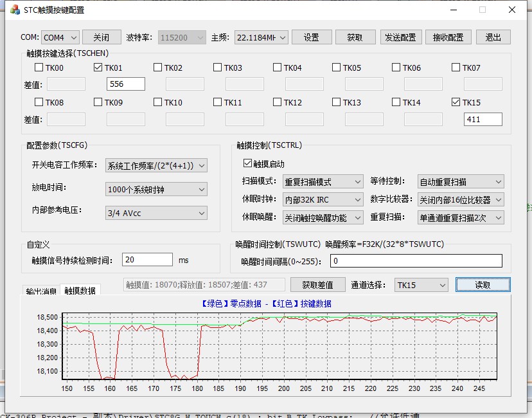Screen dimensions: 532x418
Task: Click the 关闭 port button
Action: 102,37
